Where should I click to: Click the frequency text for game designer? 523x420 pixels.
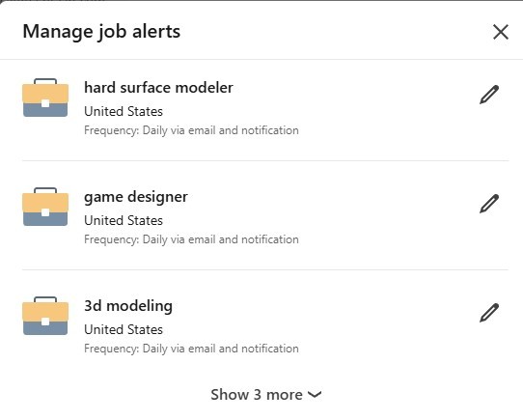(191, 239)
